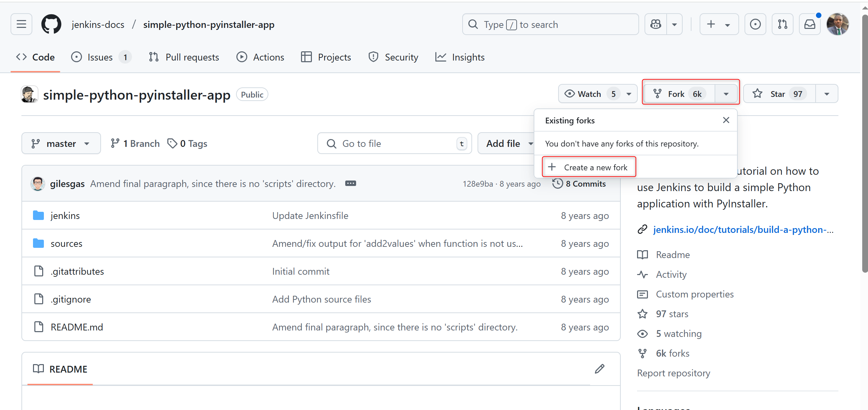Open the .gitignore file

[x=71, y=299]
